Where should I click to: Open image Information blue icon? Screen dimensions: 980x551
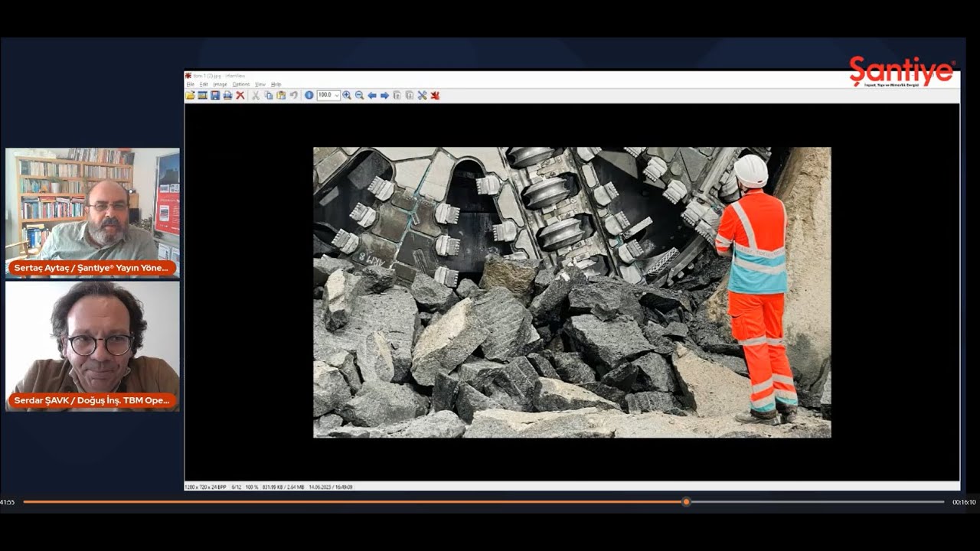309,96
